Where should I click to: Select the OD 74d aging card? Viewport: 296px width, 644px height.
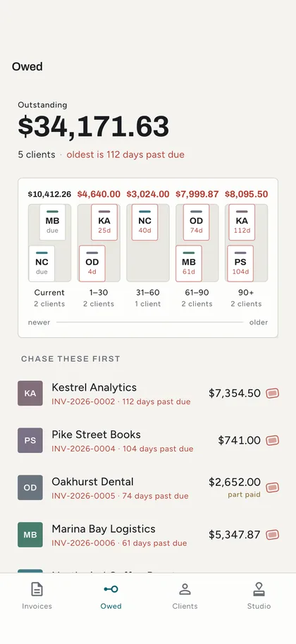[196, 222]
